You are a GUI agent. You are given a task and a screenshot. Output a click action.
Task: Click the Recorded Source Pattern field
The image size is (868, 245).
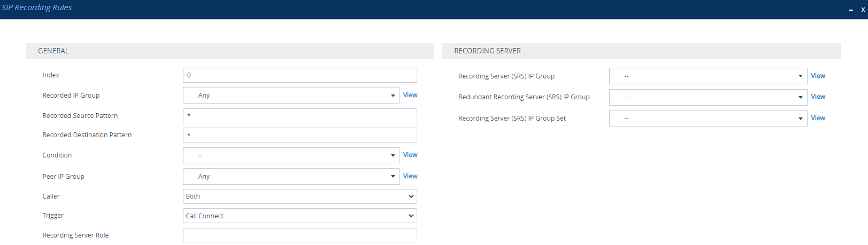point(299,116)
